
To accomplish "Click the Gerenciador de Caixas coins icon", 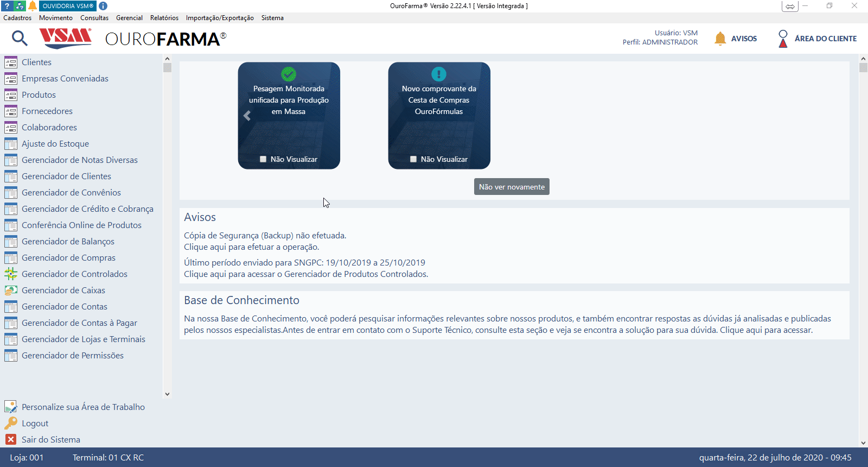I will click(x=11, y=291).
